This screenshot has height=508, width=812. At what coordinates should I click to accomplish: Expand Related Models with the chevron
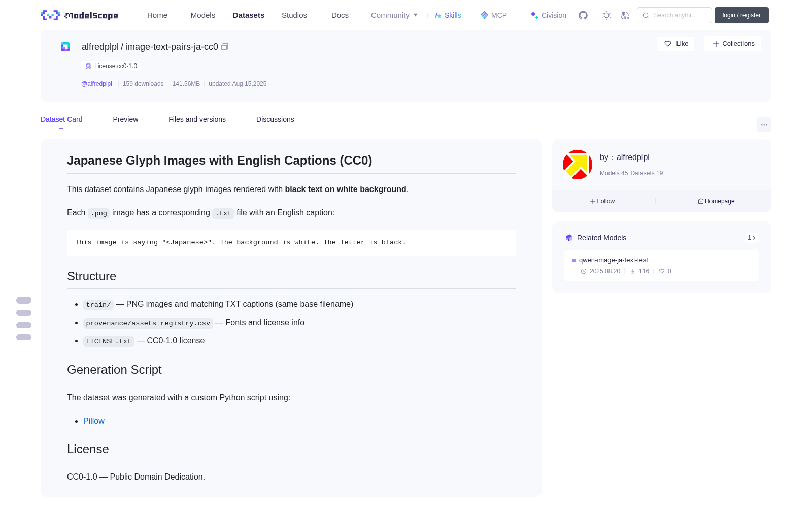(752, 238)
